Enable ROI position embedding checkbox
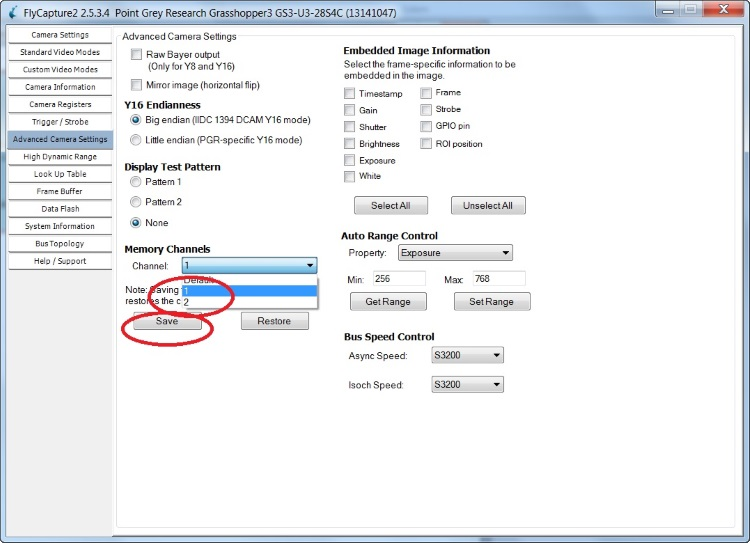Viewport: 750px width, 543px height. [x=426, y=143]
